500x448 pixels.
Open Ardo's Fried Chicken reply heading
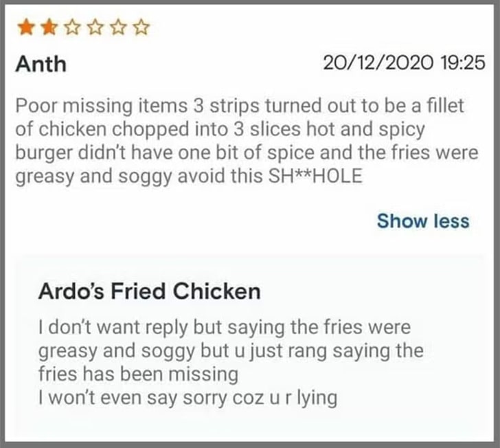point(149,291)
